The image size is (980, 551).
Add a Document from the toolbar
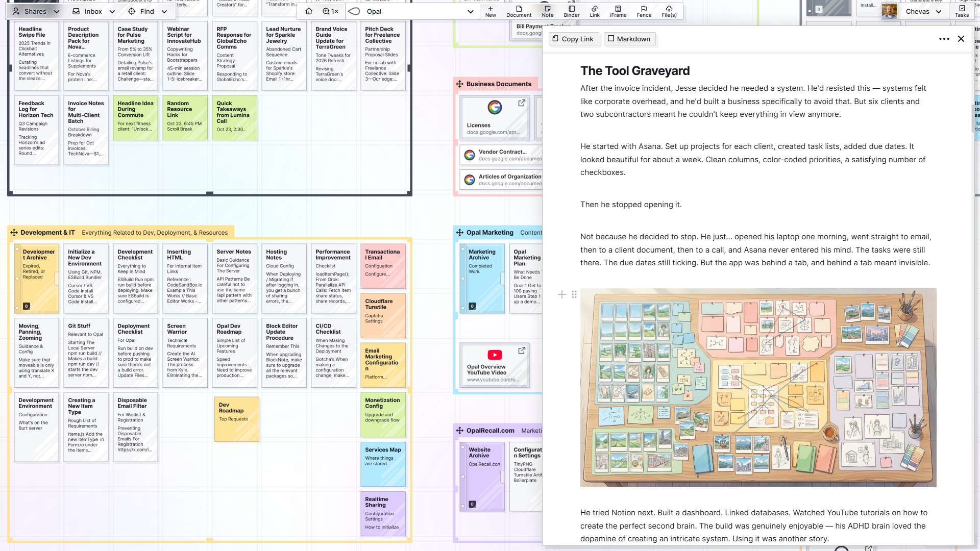[519, 11]
